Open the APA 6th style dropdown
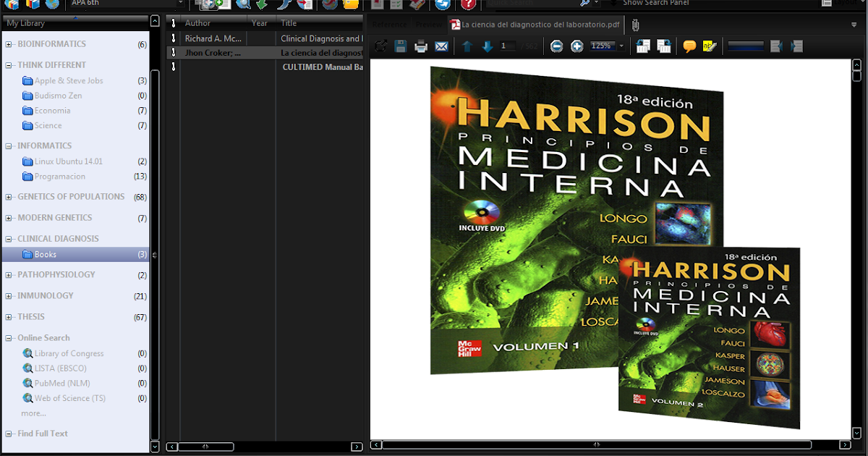Image resolution: width=868 pixels, height=456 pixels. point(180,3)
